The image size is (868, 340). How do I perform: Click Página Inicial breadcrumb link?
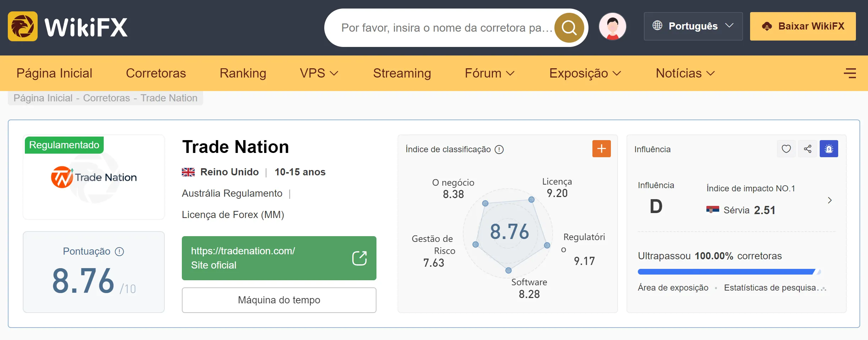(43, 98)
